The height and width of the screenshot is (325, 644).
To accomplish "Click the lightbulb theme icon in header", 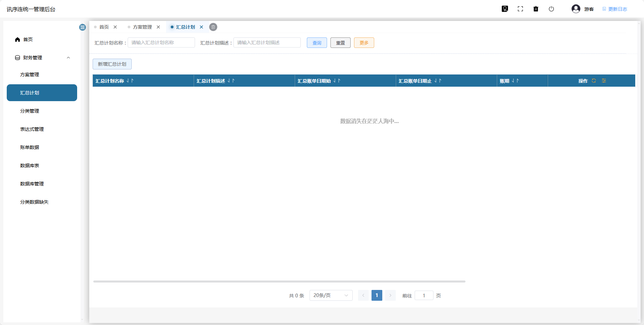I will 505,9.
